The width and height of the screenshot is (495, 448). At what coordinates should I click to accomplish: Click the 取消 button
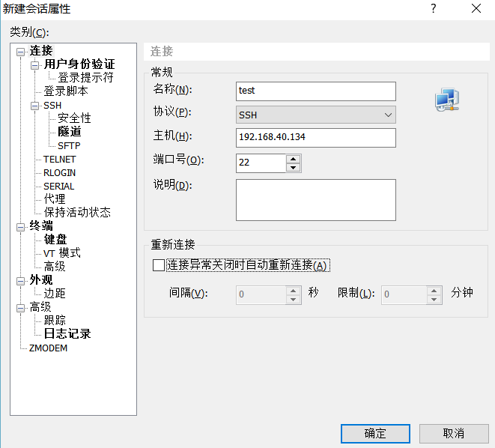[x=454, y=434]
